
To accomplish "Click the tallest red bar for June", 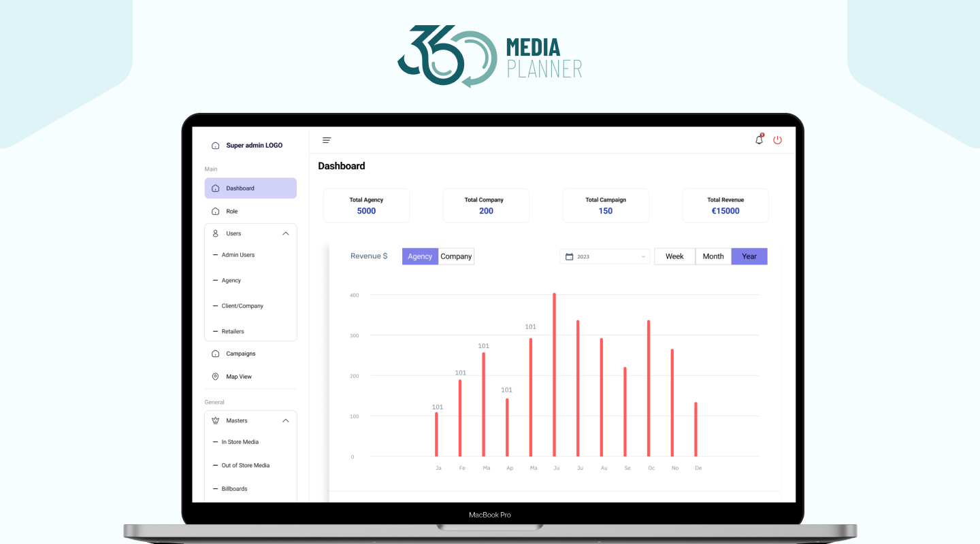I will click(x=554, y=374).
